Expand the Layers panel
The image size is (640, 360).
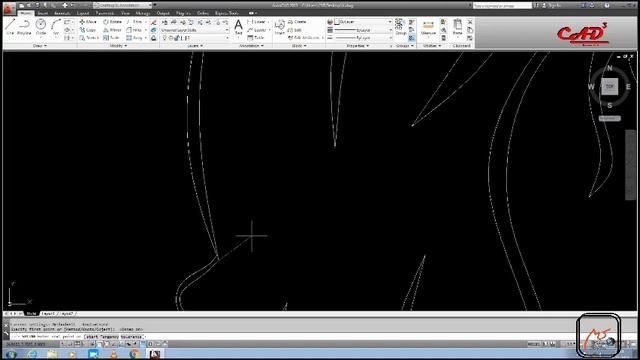(x=195, y=46)
